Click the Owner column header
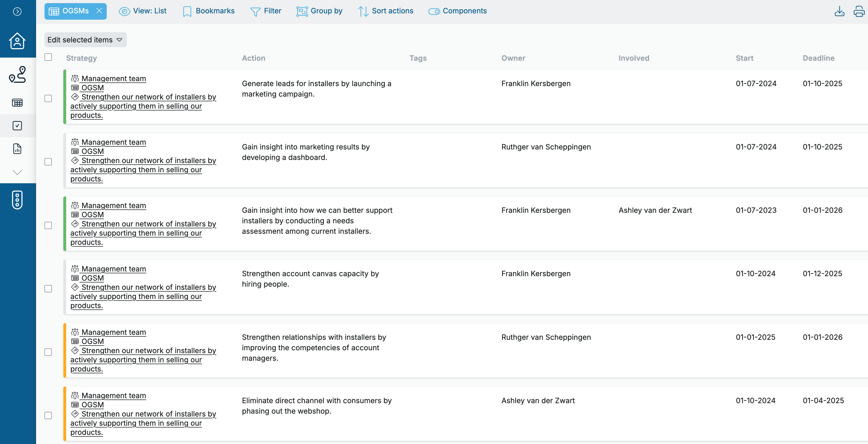 513,58
